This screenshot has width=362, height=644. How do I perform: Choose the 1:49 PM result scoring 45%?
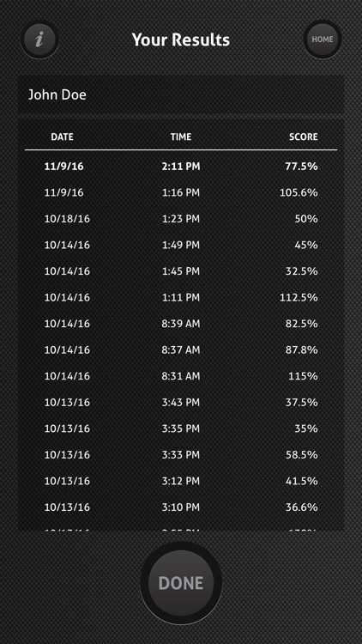coord(181,246)
